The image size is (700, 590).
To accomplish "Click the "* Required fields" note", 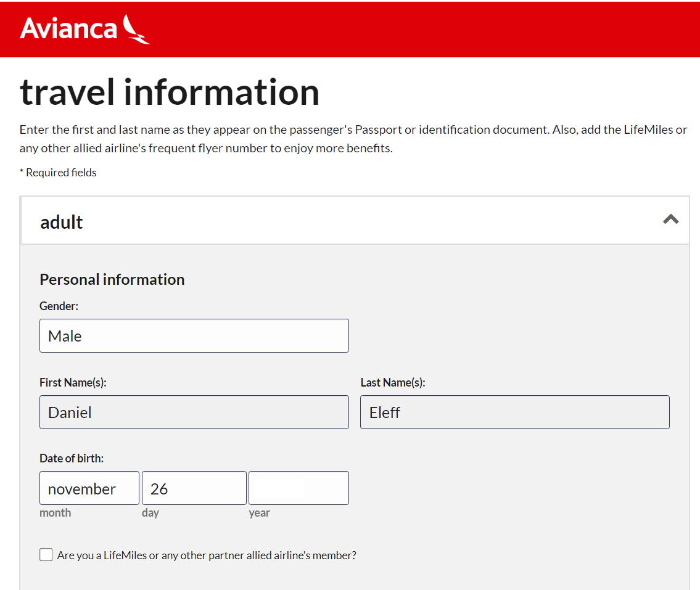I will click(x=58, y=173).
